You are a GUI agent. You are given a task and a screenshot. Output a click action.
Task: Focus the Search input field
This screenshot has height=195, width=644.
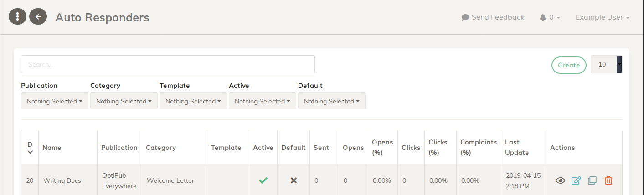coord(168,64)
